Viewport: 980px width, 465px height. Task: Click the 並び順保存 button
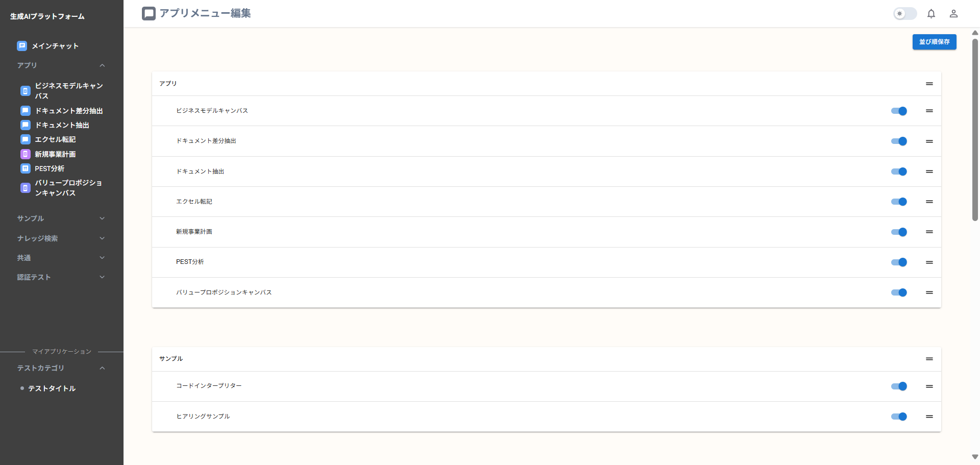coord(934,42)
